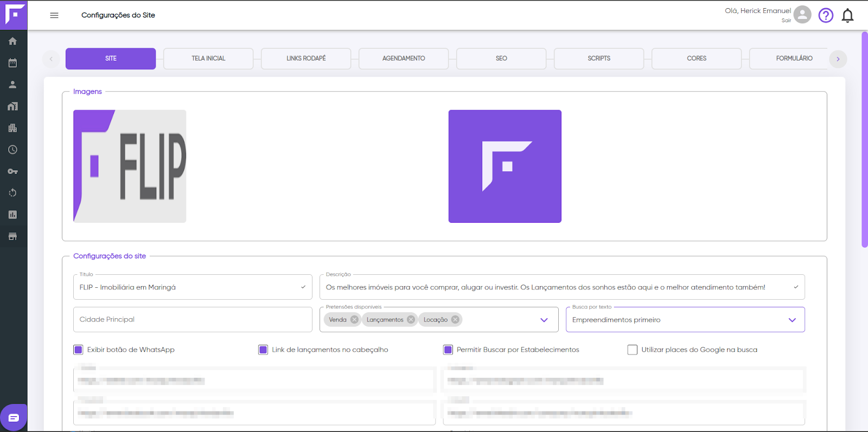The image size is (868, 432).
Task: Click the Olá, Herick Emanuel greeting
Action: point(758,11)
